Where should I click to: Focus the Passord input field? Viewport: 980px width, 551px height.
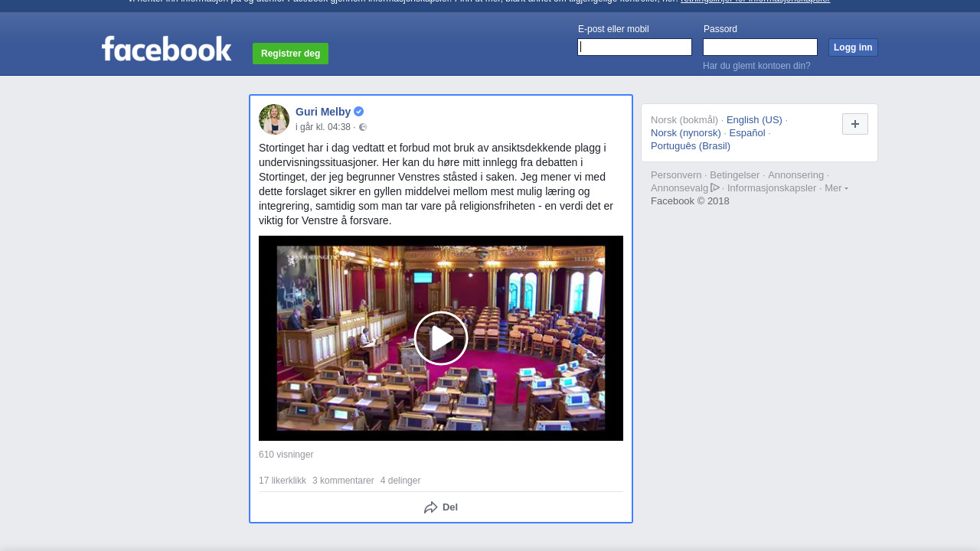(760, 47)
